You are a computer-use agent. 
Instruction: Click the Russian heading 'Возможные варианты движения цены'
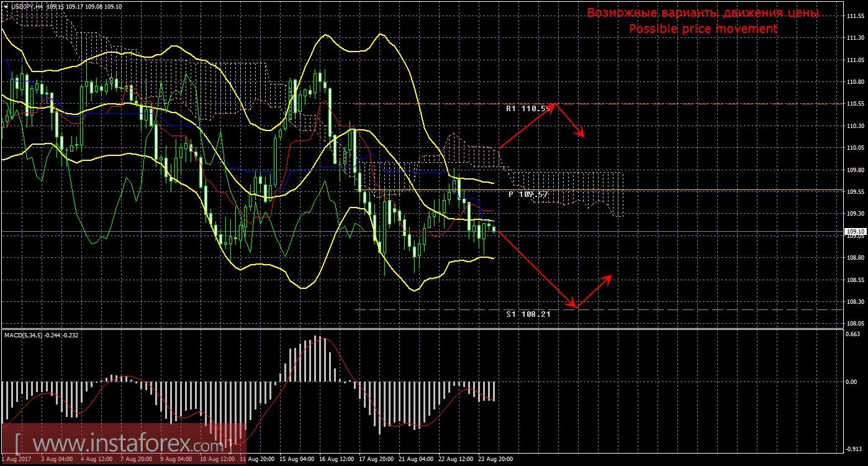(703, 12)
